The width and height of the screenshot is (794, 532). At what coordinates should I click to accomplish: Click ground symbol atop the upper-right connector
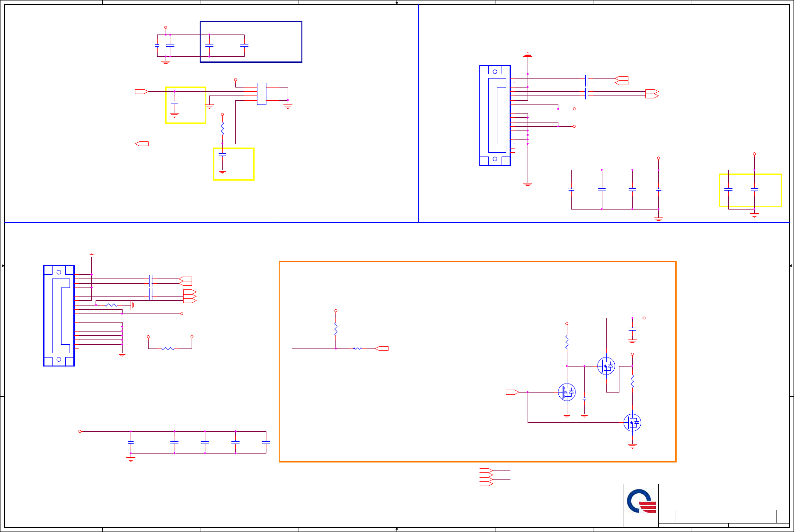click(x=528, y=55)
